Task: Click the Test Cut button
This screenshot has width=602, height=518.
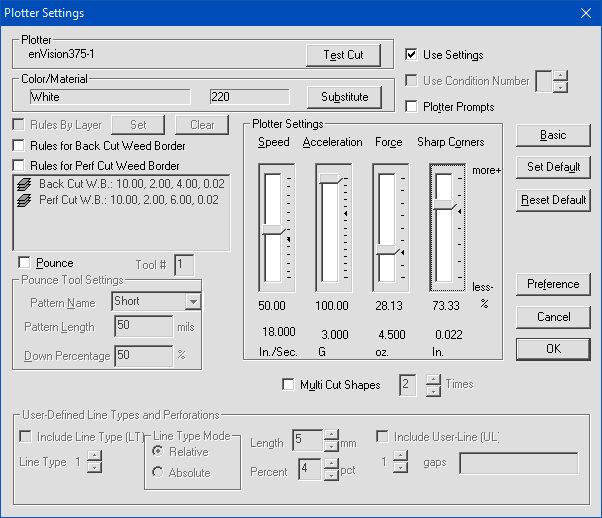Action: pos(344,55)
